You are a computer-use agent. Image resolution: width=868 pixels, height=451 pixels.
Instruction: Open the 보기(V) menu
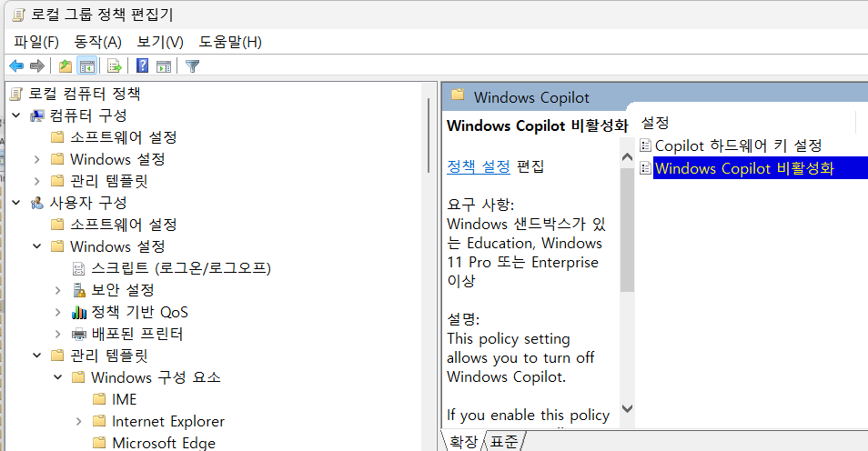click(x=160, y=42)
